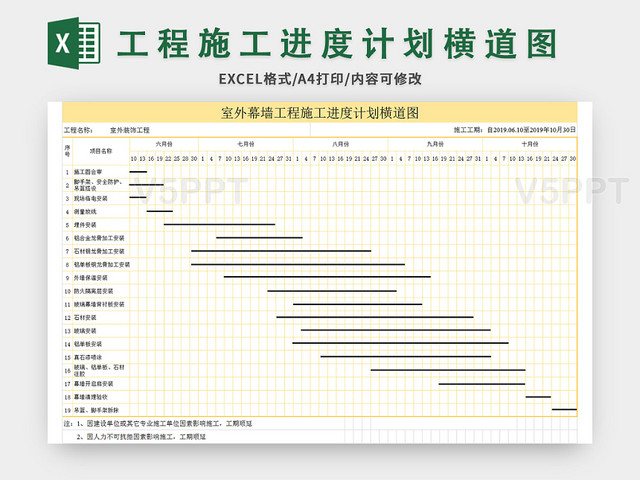Click the 九月份 month header
Viewport: 640px width, 480px height.
point(435,144)
